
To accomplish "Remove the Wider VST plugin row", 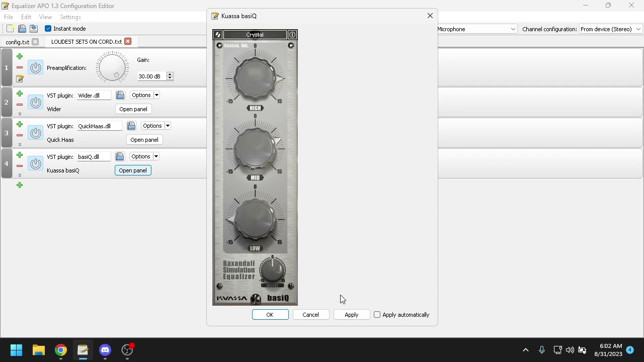I will [x=20, y=105].
